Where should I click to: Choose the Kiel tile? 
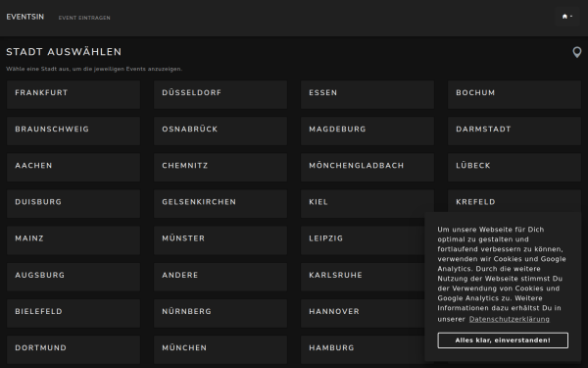(x=367, y=204)
